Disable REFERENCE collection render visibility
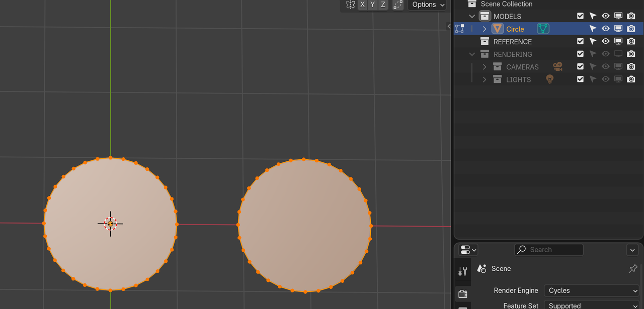 pyautogui.click(x=631, y=41)
